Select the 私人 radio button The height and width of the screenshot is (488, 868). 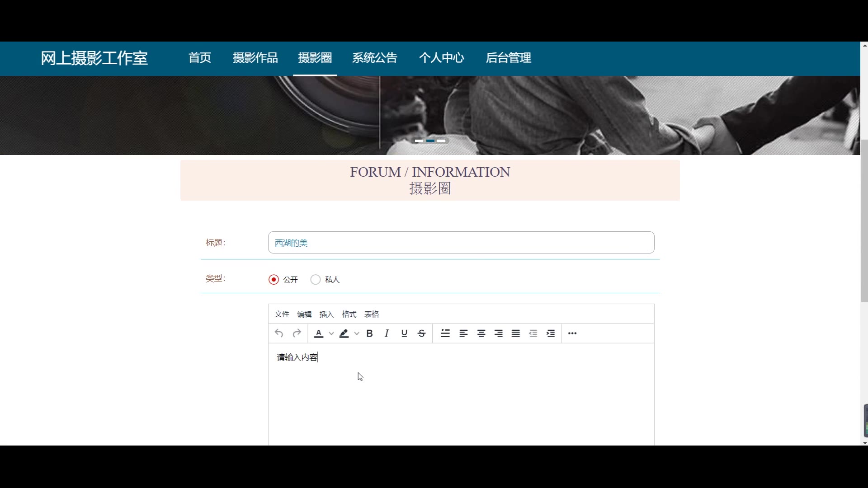click(316, 280)
